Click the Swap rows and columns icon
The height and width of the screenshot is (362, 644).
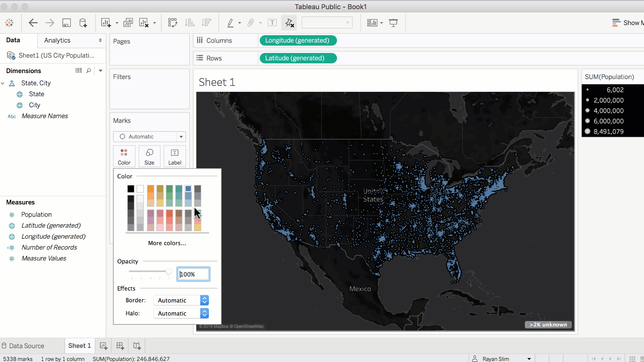coord(172,23)
